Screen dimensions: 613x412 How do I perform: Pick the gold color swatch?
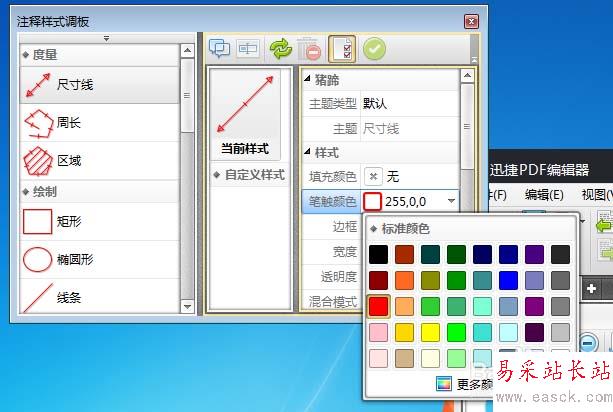click(x=404, y=332)
